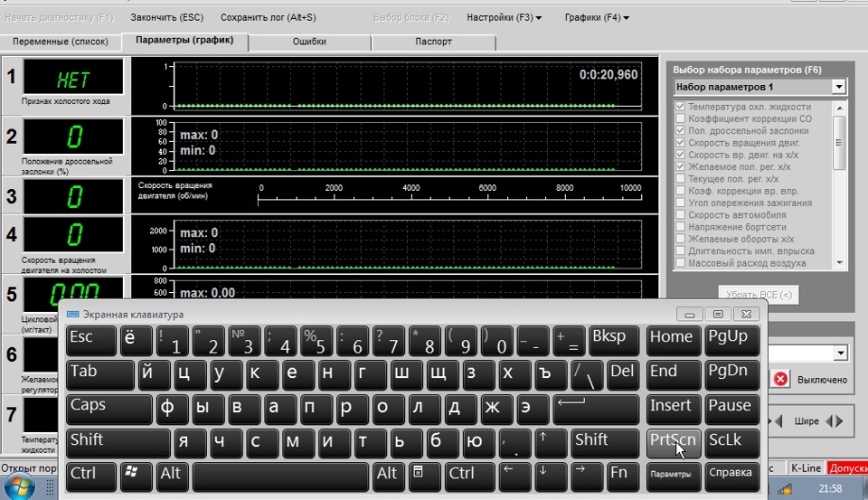Click the parameter list scrollbar thumb
Viewport: 868px width, 500px height.
click(839, 142)
